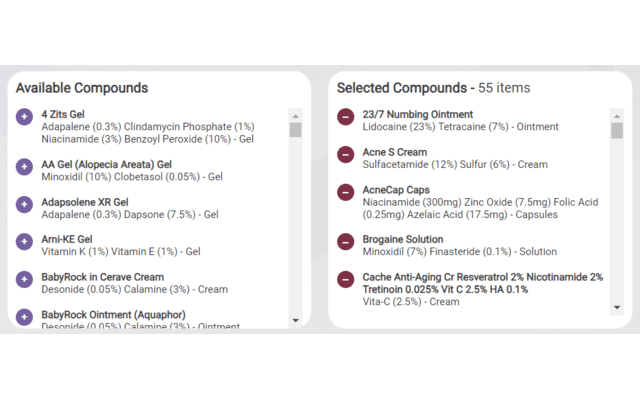Remove Brogaine Solution from selected compounds
Viewport: 640px width, 400px height.
(x=345, y=242)
